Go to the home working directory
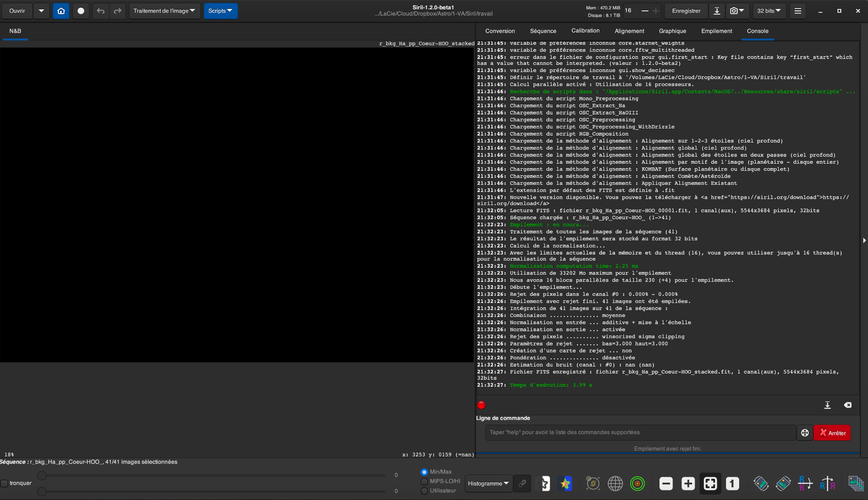868x500 pixels. click(61, 11)
